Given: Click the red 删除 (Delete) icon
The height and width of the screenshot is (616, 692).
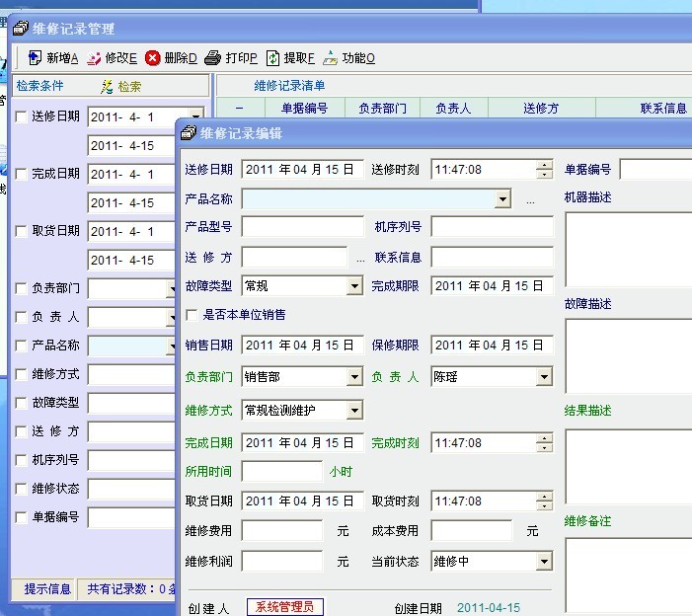Looking at the screenshot, I should pyautogui.click(x=153, y=58).
